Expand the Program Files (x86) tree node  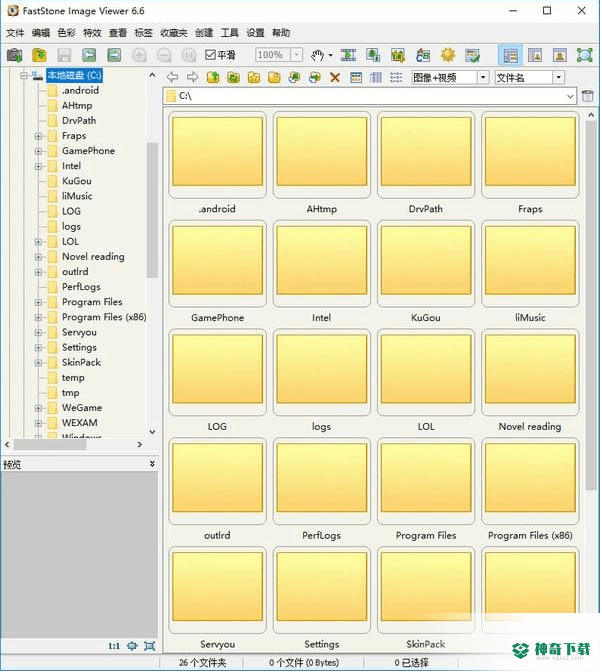click(x=38, y=318)
